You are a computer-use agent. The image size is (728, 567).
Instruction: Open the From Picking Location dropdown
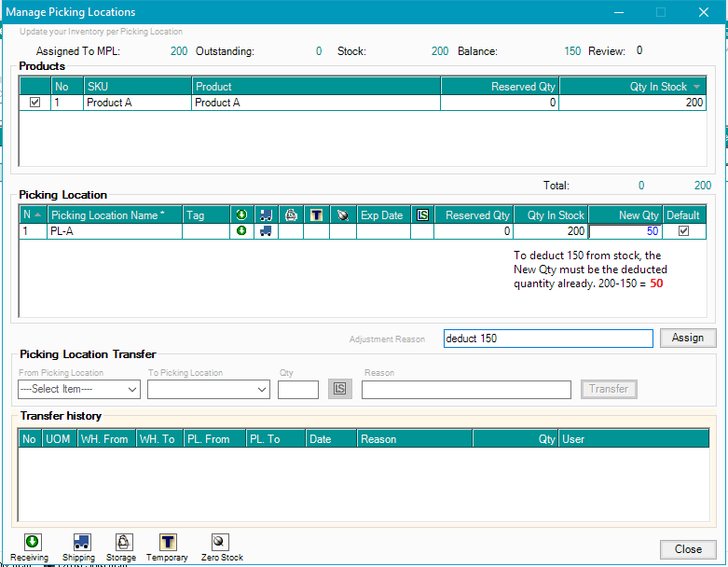coord(79,389)
